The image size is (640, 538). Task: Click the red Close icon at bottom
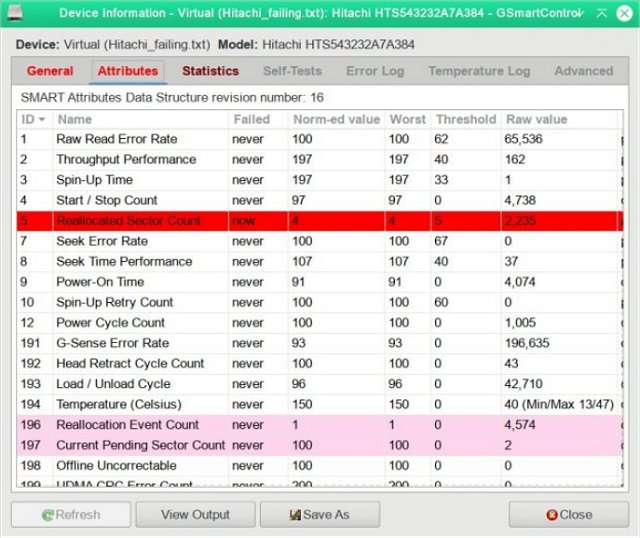[x=552, y=515]
